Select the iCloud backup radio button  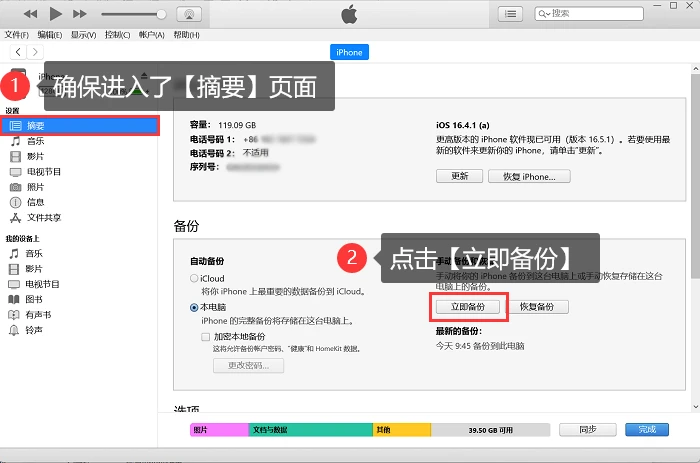[194, 278]
